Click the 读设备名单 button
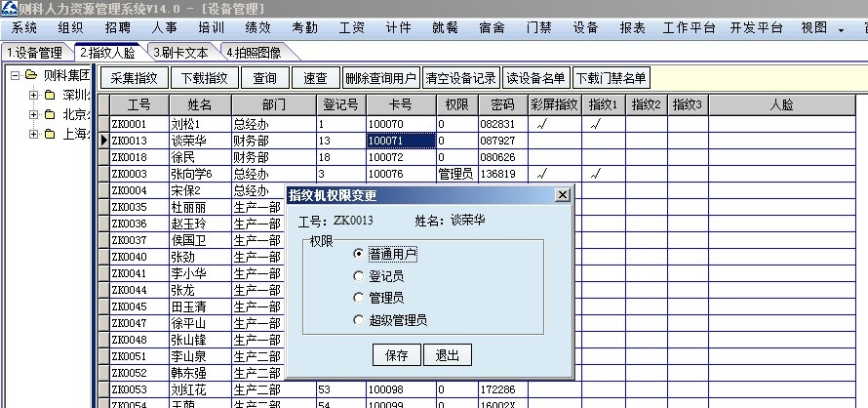Image resolution: width=868 pixels, height=408 pixels. coord(535,78)
